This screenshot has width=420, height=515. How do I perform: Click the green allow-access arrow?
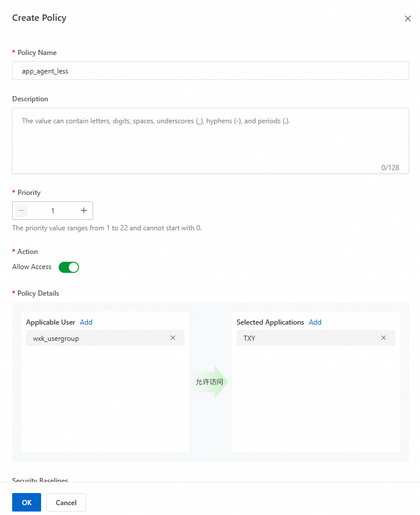pos(210,382)
